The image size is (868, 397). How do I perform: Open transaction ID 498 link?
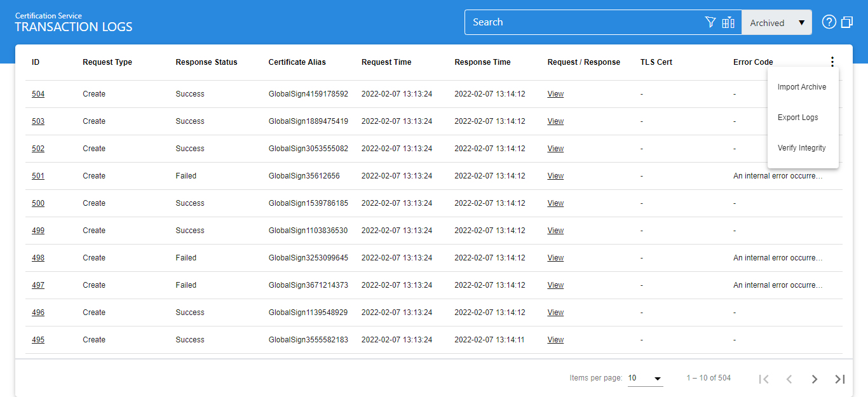coord(38,258)
